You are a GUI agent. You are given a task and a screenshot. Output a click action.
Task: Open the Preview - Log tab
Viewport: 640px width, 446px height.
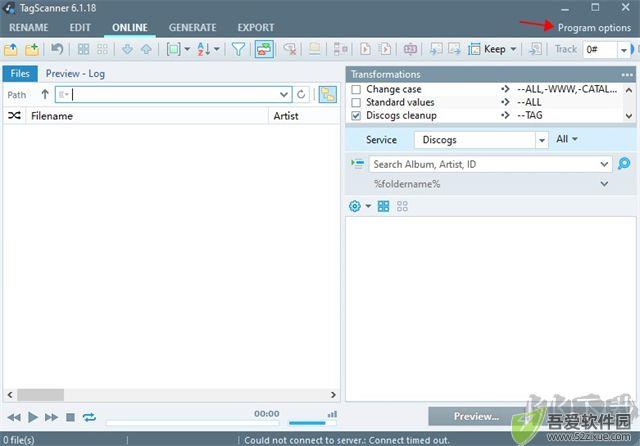pos(75,73)
